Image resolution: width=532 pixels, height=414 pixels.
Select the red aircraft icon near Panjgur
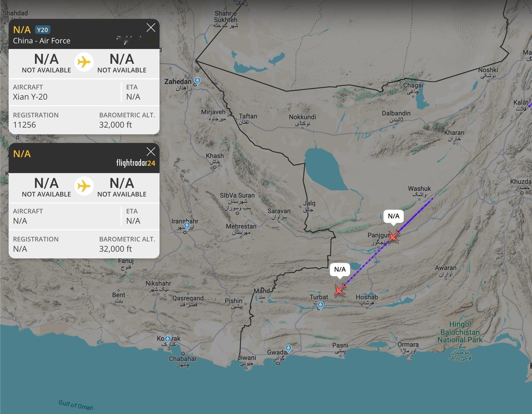(x=394, y=236)
